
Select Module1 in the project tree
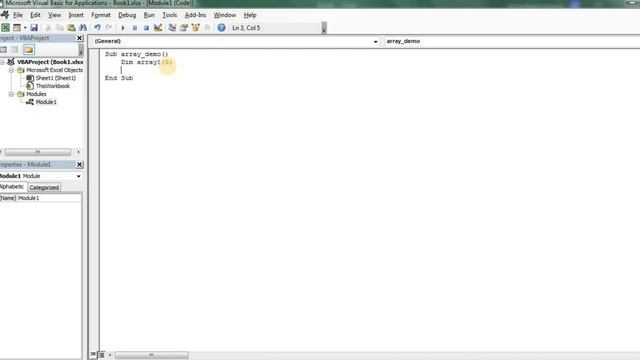pos(46,102)
